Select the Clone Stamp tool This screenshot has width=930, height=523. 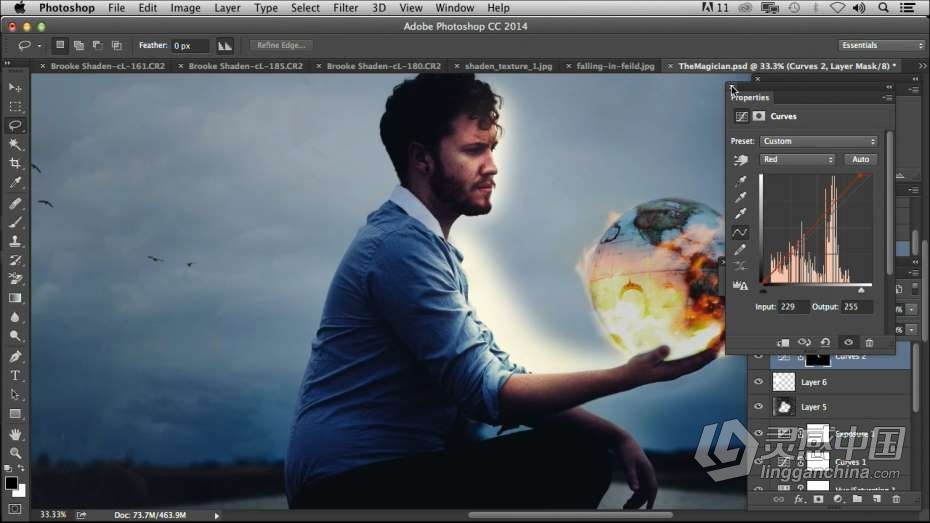(x=15, y=241)
